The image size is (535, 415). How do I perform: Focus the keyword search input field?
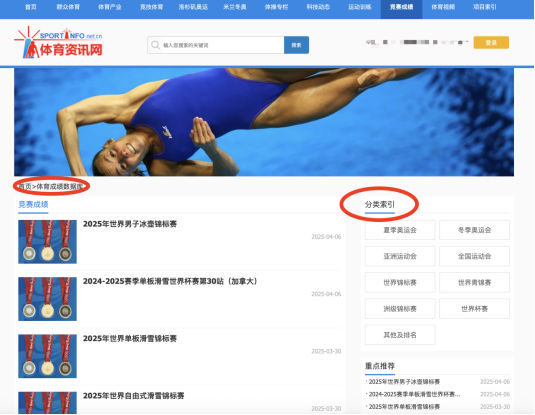coord(222,45)
